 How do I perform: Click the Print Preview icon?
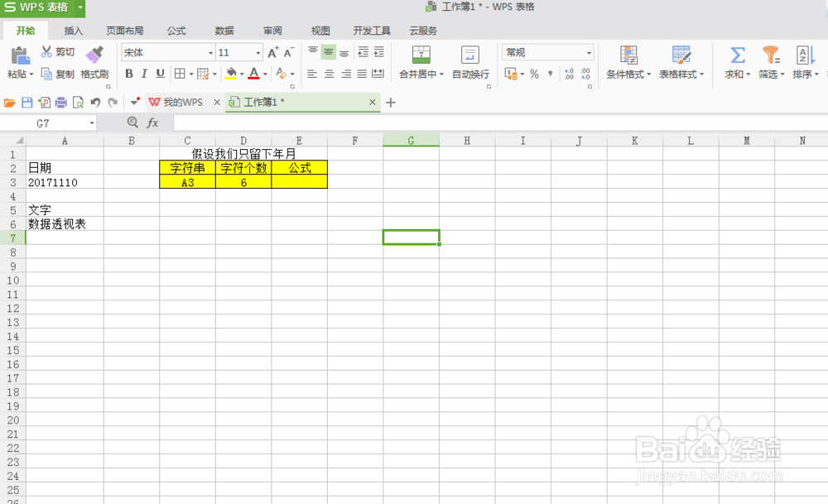point(78,103)
